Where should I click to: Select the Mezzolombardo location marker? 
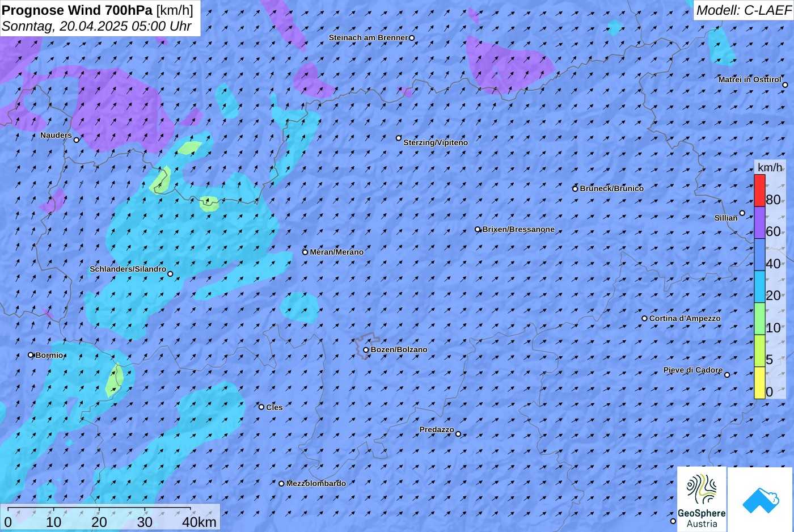(x=281, y=484)
